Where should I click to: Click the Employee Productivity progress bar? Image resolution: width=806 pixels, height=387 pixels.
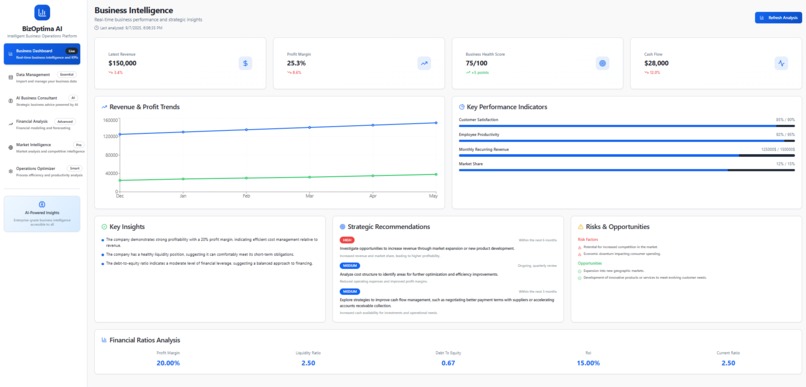pos(627,140)
